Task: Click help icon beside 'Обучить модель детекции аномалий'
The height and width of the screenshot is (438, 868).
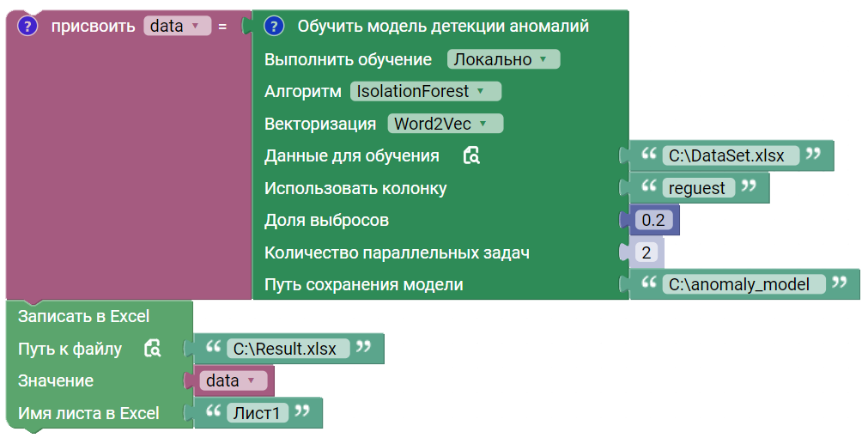Action: (274, 26)
